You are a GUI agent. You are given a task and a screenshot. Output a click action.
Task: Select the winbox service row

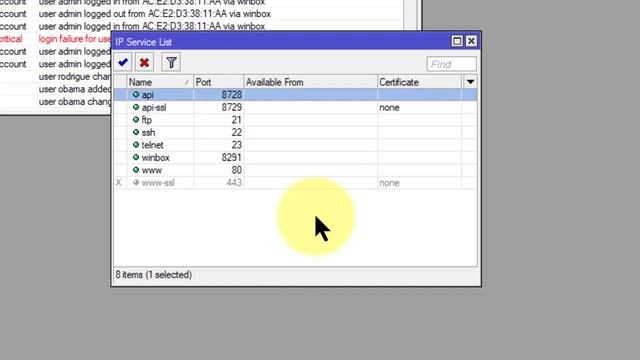(295, 158)
